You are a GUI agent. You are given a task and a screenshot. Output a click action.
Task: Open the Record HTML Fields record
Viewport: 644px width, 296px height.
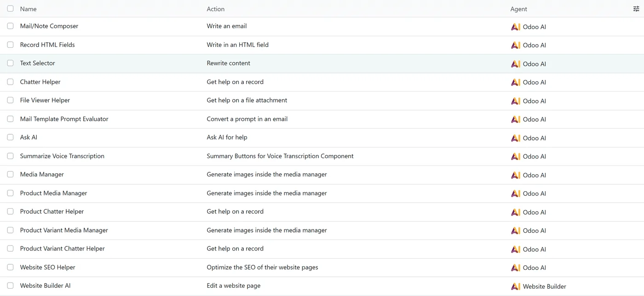pos(47,45)
